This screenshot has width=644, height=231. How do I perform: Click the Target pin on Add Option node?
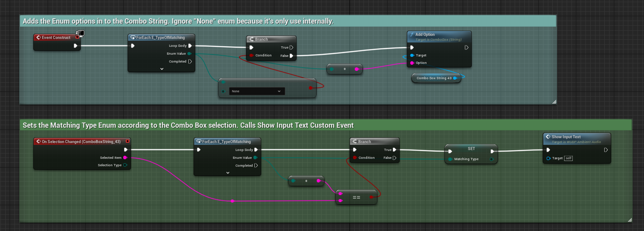(412, 56)
